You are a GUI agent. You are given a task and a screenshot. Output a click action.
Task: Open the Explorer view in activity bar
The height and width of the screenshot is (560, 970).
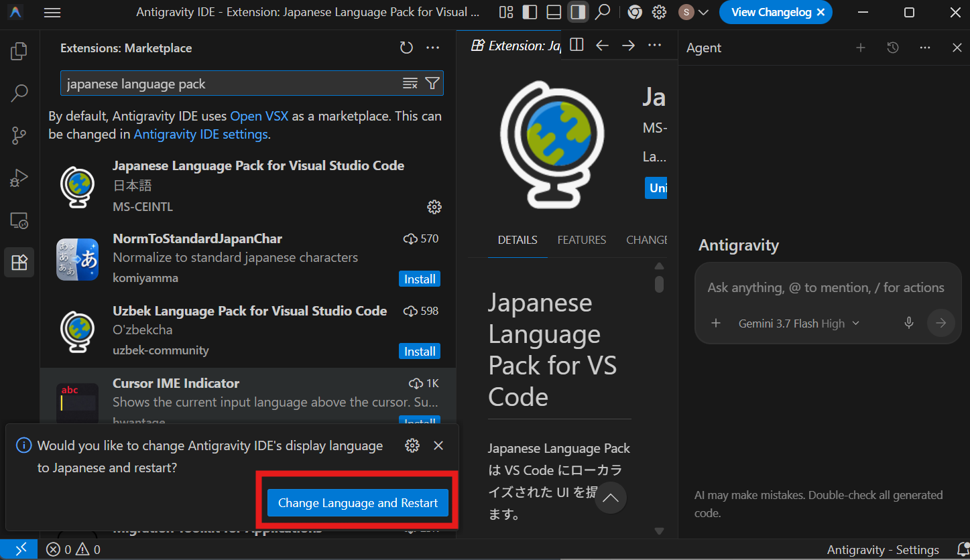[x=19, y=52]
